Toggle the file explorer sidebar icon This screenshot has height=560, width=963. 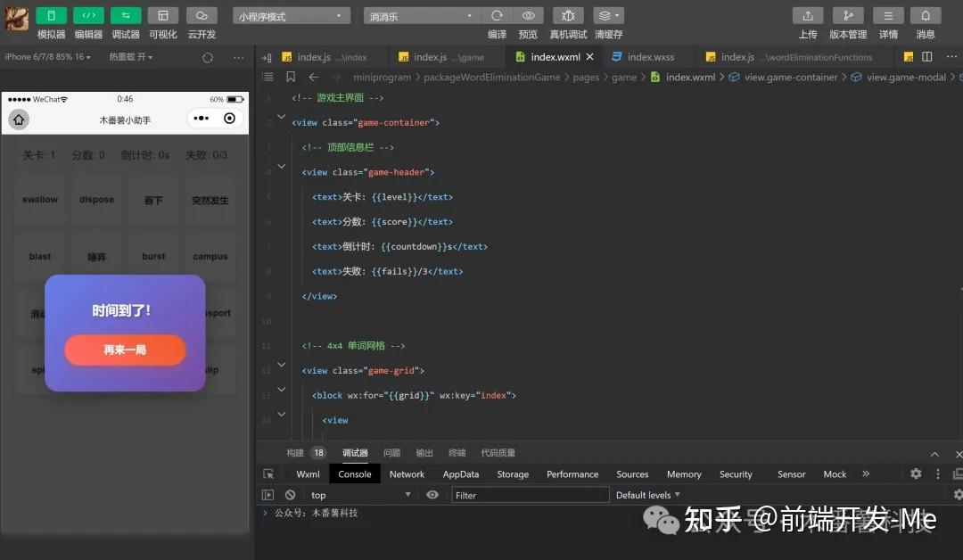[267, 57]
